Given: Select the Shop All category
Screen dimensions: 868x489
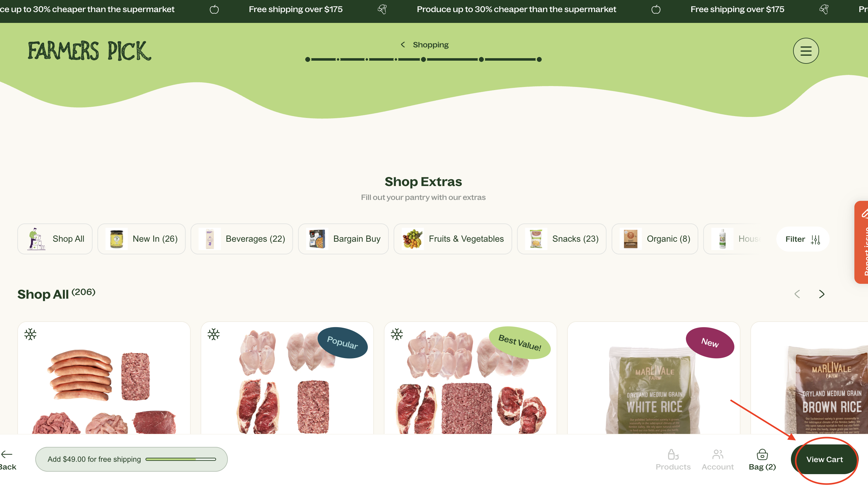Looking at the screenshot, I should [x=55, y=239].
